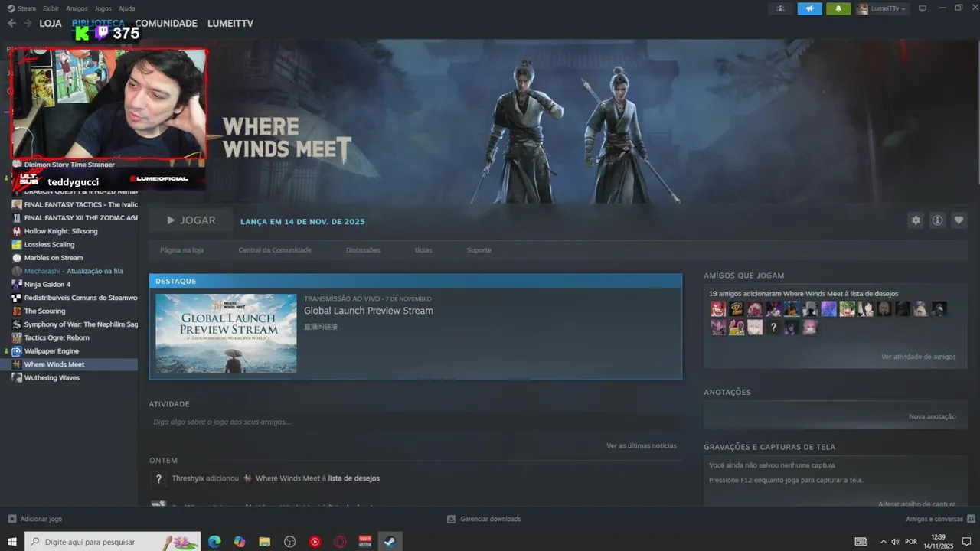Select The Scouring in library

75,311
